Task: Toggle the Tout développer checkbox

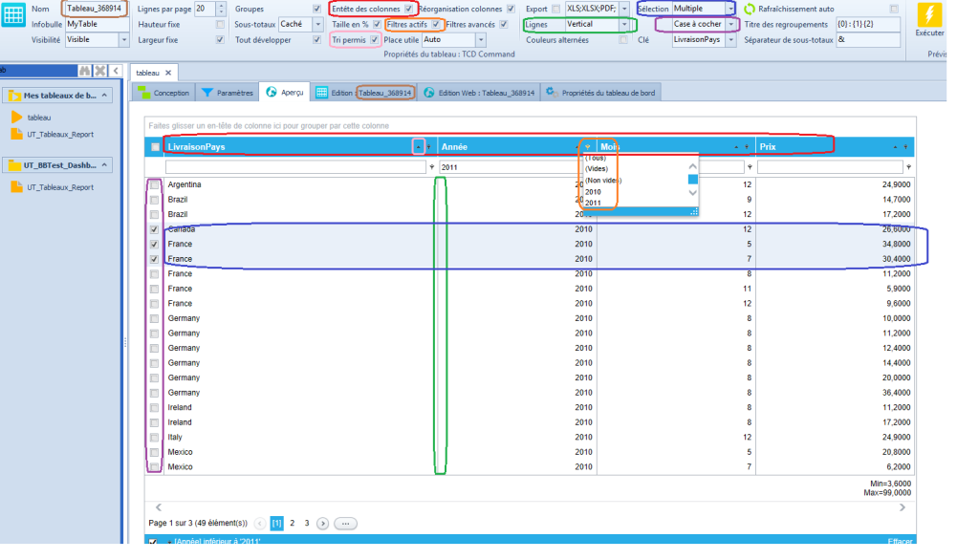Action: (316, 40)
